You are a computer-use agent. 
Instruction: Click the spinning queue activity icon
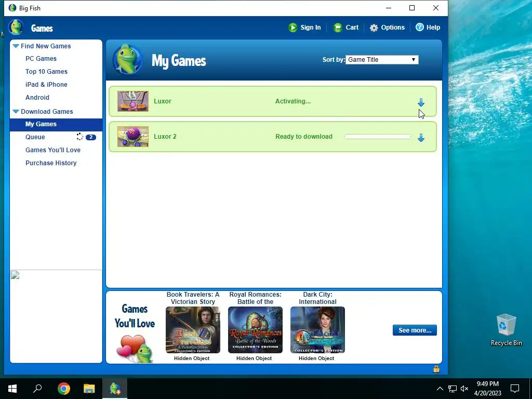pyautogui.click(x=79, y=137)
